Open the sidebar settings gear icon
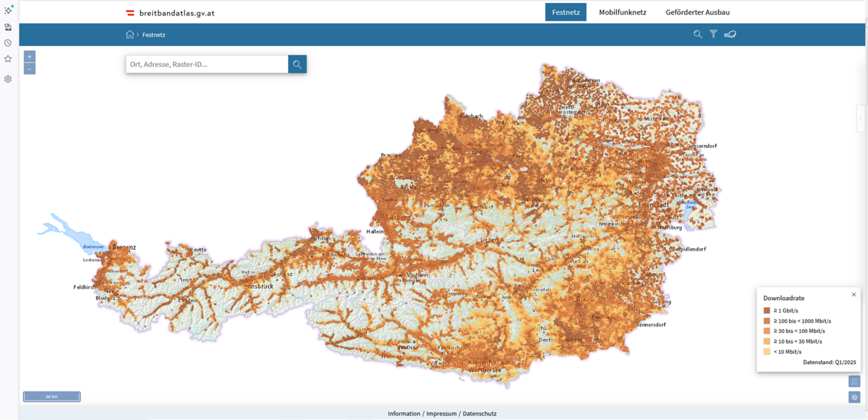 (8, 79)
